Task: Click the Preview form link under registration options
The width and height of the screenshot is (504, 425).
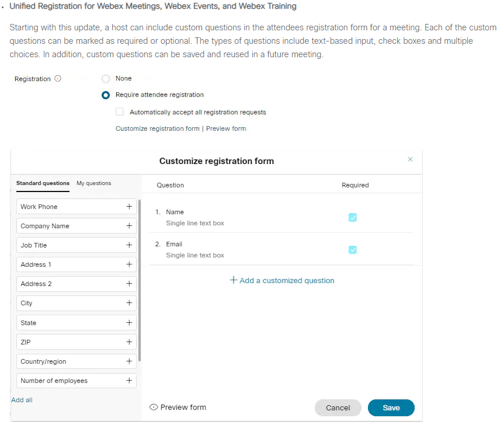Action: pyautogui.click(x=226, y=128)
